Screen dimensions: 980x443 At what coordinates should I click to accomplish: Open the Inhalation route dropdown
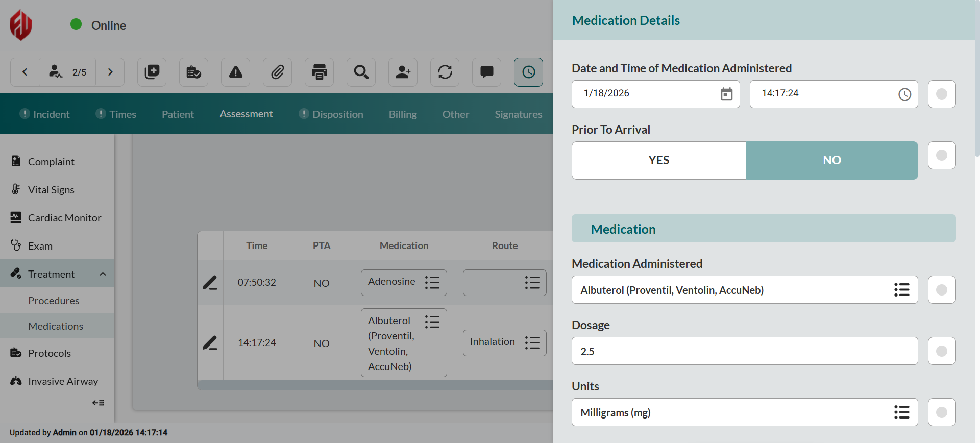pyautogui.click(x=505, y=343)
